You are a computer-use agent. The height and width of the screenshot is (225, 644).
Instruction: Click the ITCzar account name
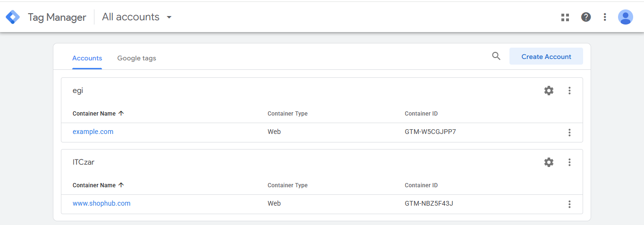[x=84, y=162]
